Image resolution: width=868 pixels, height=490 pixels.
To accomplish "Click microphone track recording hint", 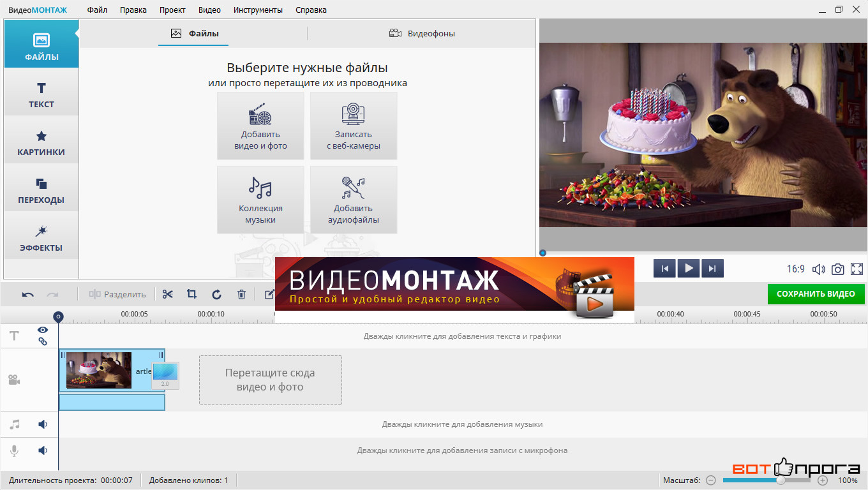I will [463, 450].
